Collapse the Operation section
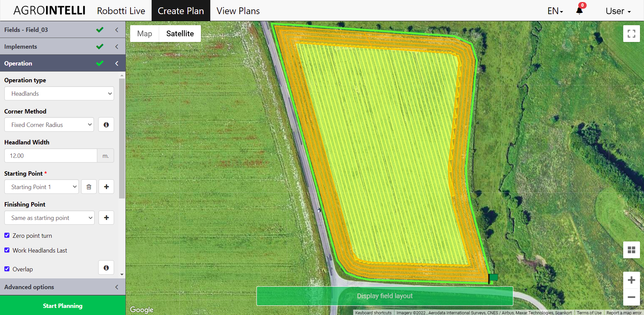The image size is (644, 315). [63, 63]
